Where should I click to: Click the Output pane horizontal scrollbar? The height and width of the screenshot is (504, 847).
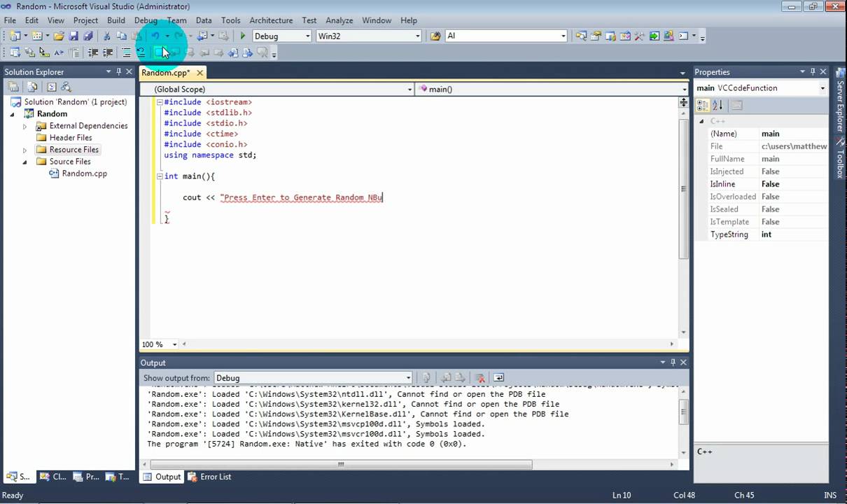coord(341,464)
